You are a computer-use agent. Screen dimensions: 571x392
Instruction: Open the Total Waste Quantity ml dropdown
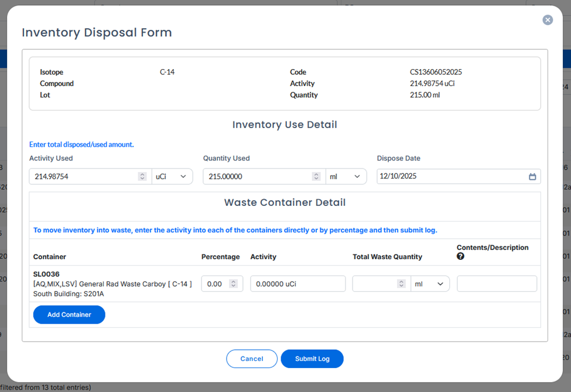coord(430,284)
